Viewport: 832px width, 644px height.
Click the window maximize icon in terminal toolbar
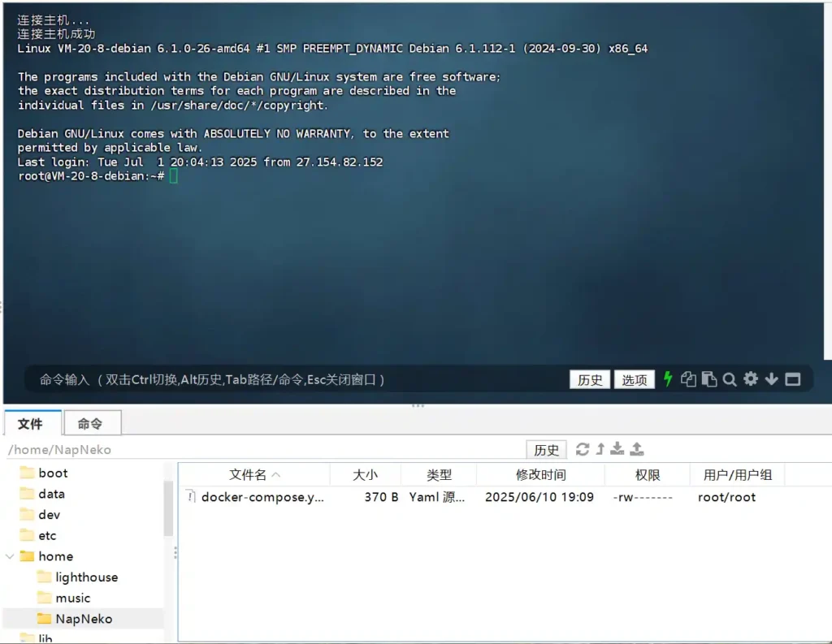pyautogui.click(x=793, y=379)
